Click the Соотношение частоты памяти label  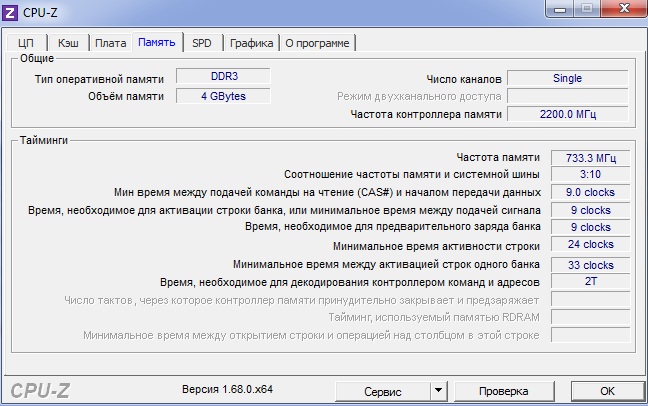(x=412, y=174)
